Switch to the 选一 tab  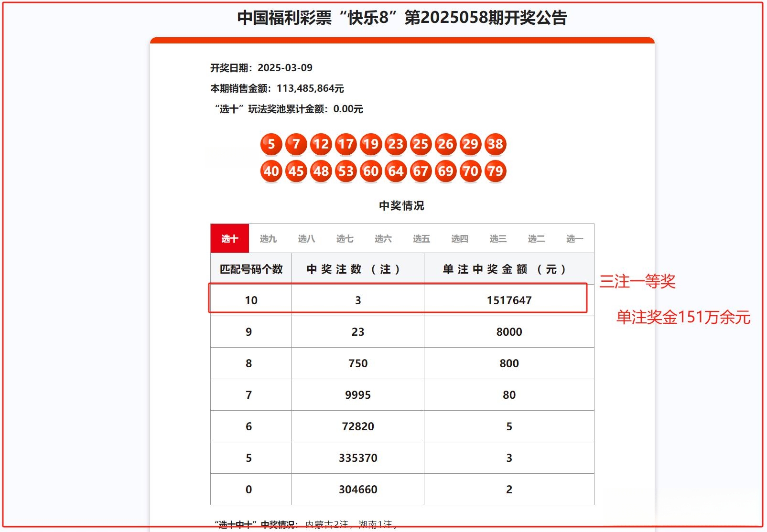click(574, 238)
